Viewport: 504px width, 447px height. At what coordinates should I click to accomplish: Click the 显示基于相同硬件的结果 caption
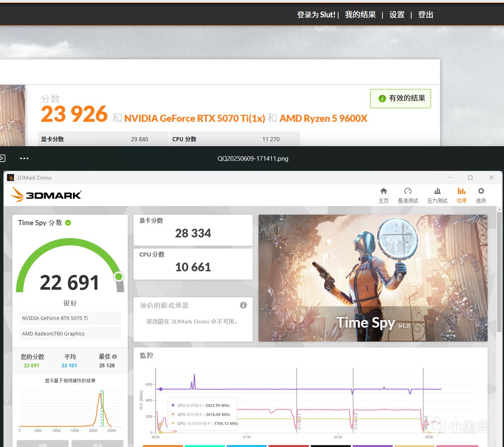pyautogui.click(x=70, y=380)
